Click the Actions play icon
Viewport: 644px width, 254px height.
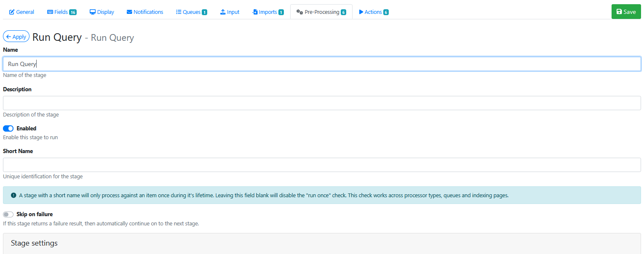(x=361, y=12)
